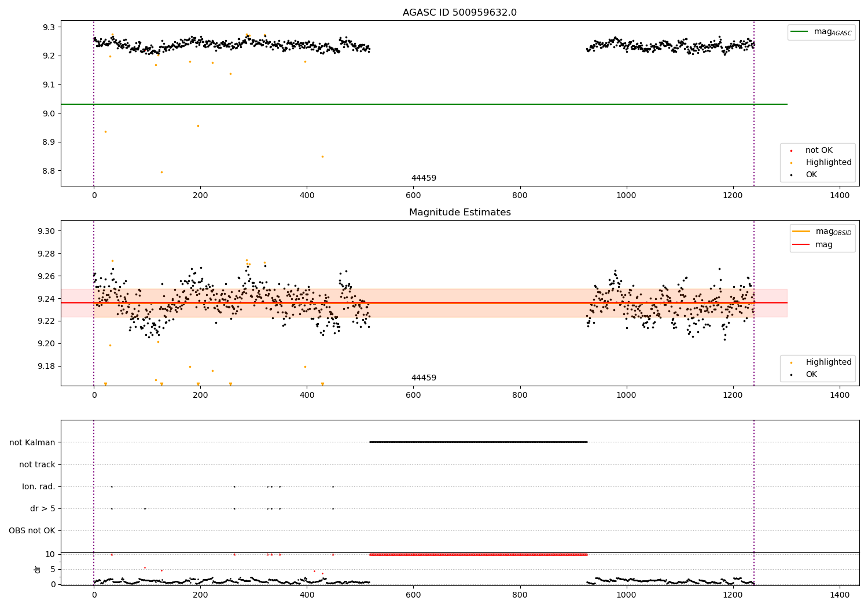
Task: Click the y-axis tick '9.30' on middle plot
Action: tap(46, 232)
